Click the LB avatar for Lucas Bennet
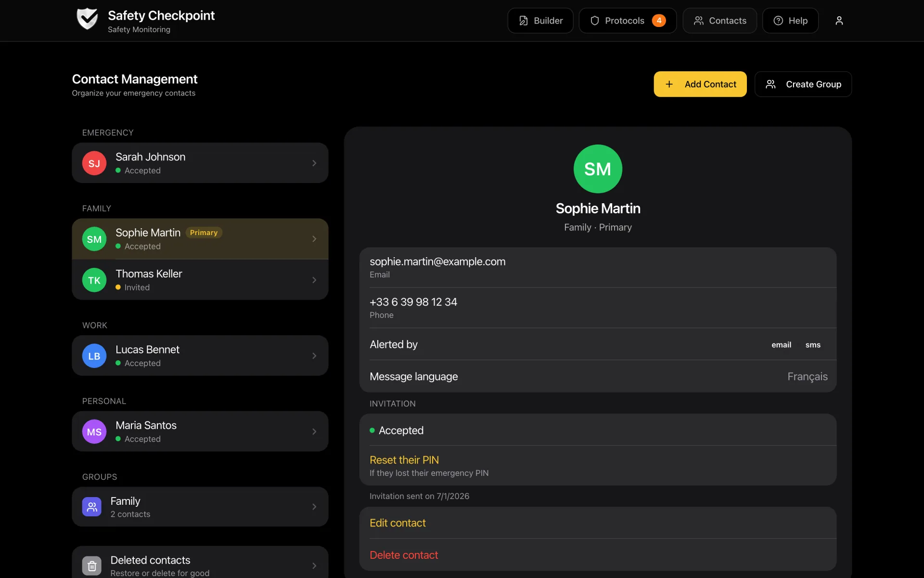This screenshot has height=578, width=924. tap(94, 356)
